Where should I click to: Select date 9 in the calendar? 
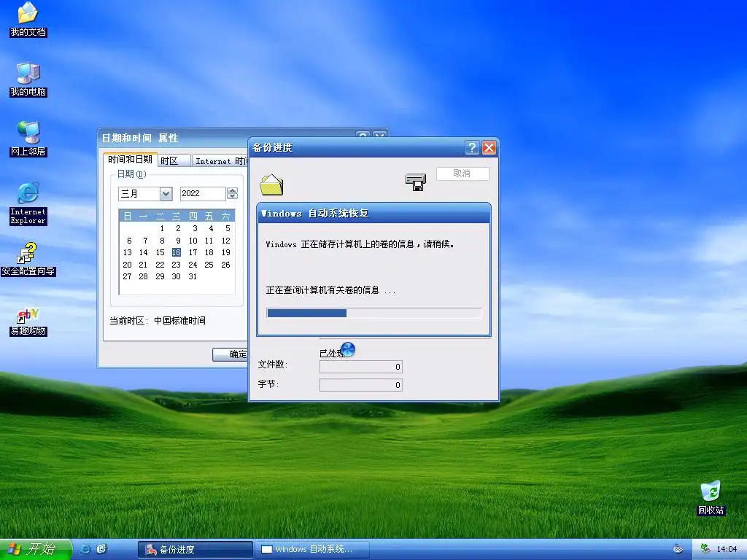pos(178,241)
